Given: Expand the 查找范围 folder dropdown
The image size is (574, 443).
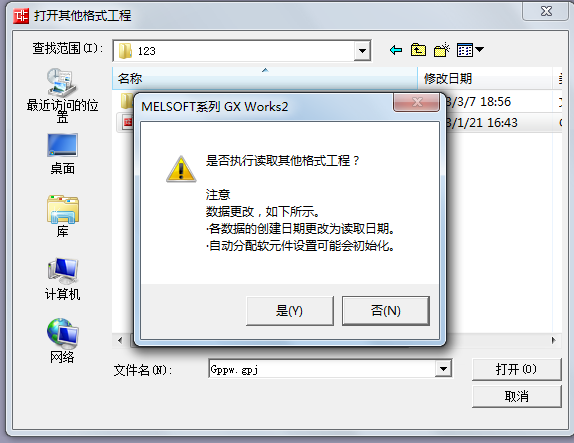Looking at the screenshot, I should coord(362,51).
